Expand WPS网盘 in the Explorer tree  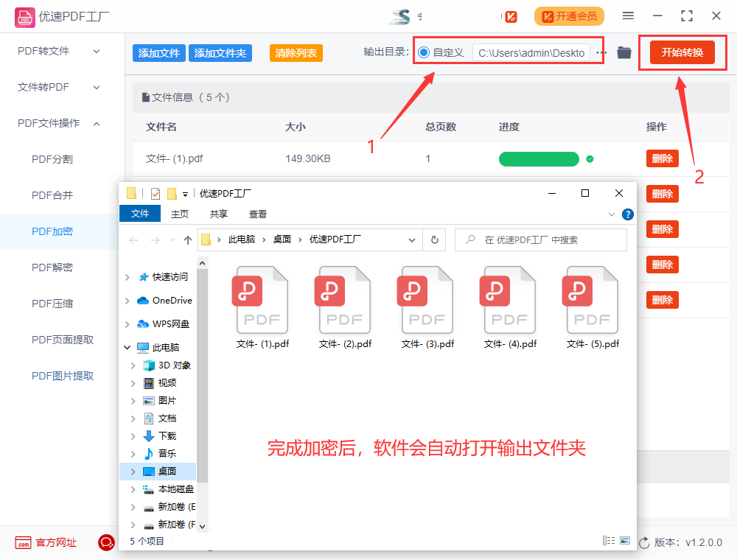pos(127,324)
